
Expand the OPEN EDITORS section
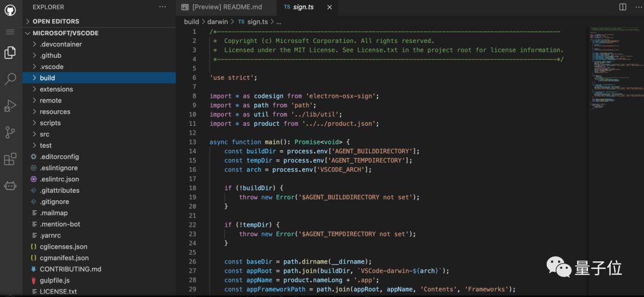[x=99, y=21]
